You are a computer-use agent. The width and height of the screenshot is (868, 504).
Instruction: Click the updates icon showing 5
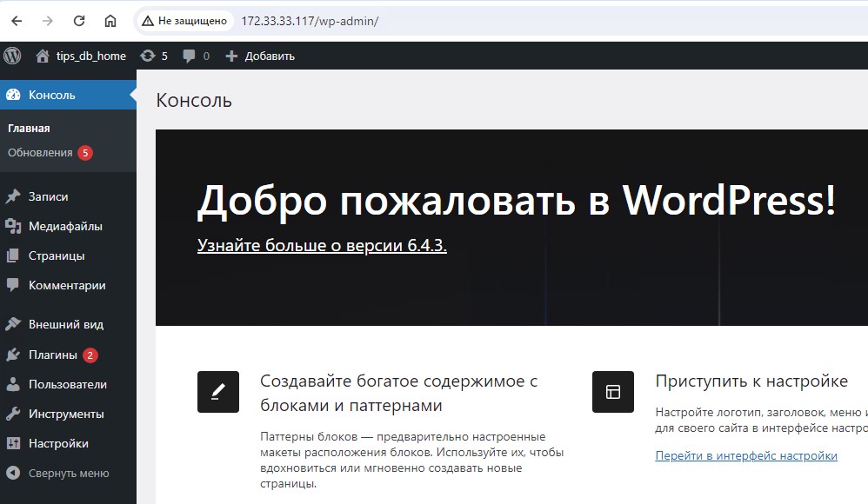pos(148,56)
